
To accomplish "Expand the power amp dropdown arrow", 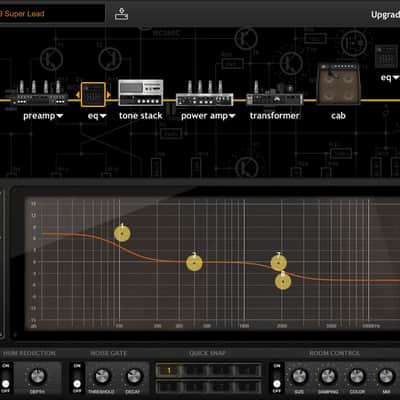I will click(x=232, y=116).
